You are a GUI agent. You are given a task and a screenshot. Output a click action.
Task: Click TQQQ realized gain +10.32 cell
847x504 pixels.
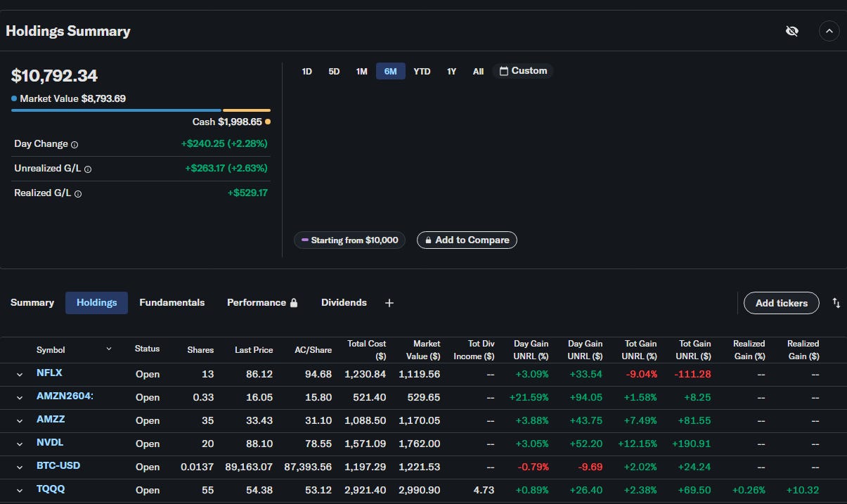point(802,491)
